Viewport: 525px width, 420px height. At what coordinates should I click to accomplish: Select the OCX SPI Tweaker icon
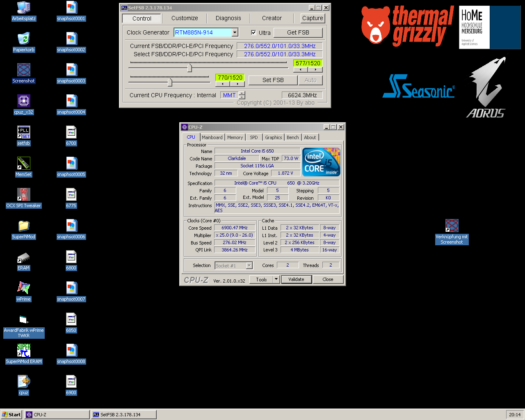click(x=24, y=198)
